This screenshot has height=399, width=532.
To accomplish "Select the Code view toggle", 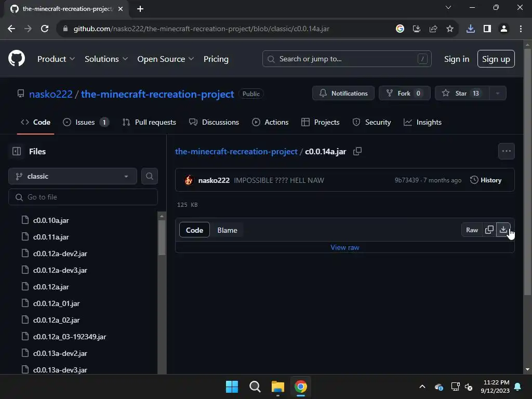I will click(x=194, y=230).
